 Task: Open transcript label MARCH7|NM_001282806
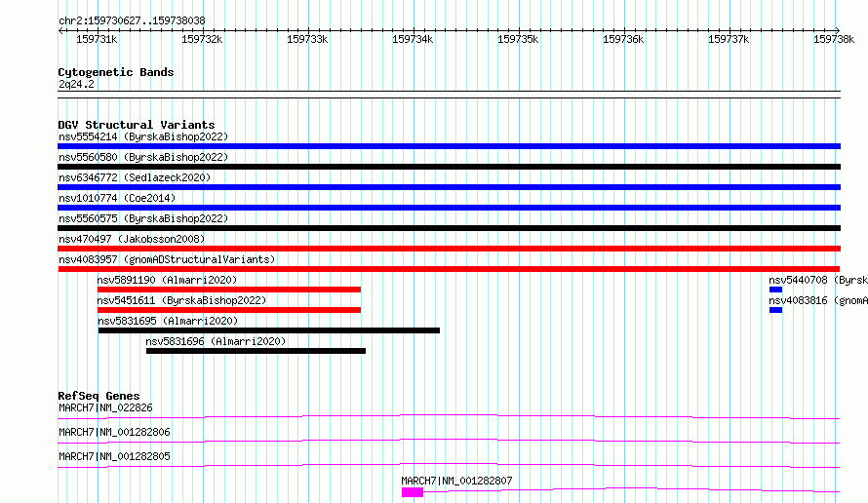click(114, 432)
